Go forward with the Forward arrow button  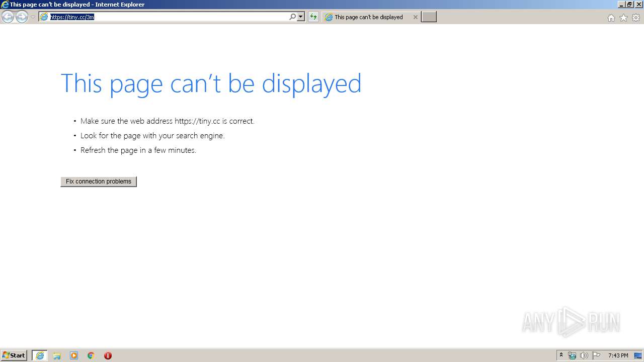(x=22, y=17)
